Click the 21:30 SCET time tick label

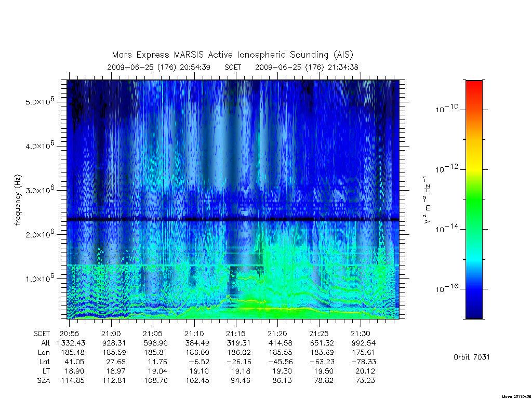[x=361, y=334]
